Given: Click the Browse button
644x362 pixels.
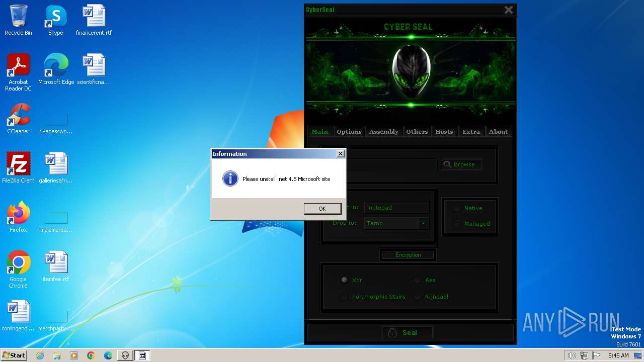Looking at the screenshot, I should click(x=462, y=164).
